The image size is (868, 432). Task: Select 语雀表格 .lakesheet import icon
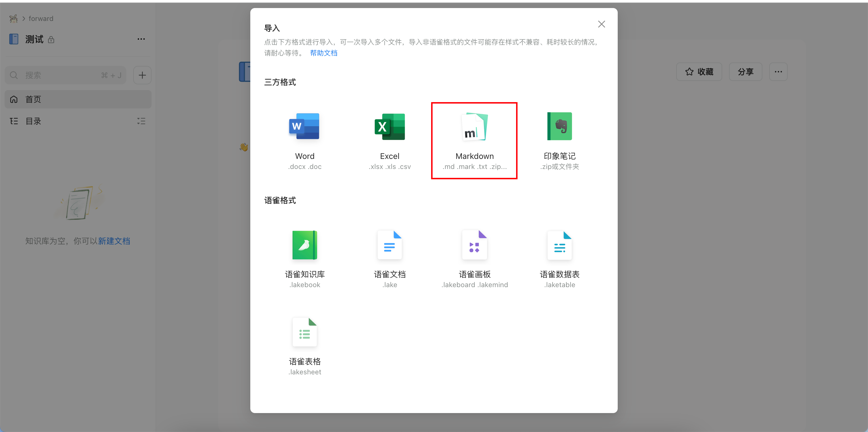304,332
